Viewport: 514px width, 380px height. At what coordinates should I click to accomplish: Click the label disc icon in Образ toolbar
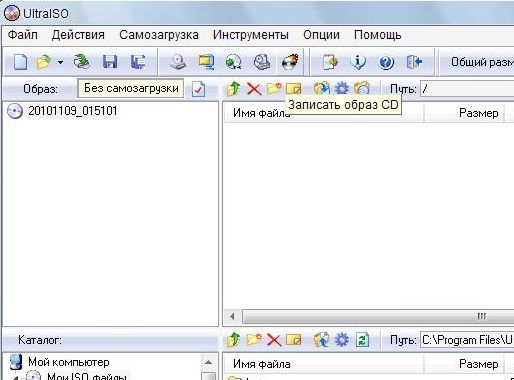[362, 89]
